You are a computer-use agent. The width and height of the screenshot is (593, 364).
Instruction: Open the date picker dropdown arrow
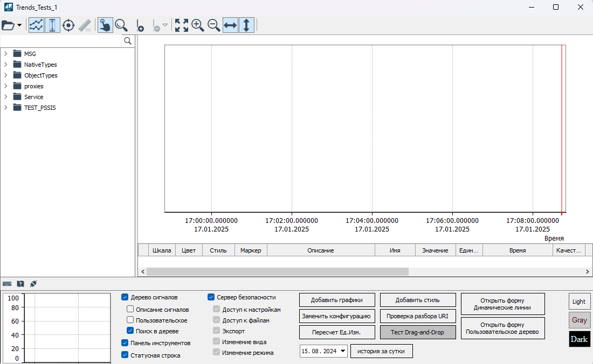(x=343, y=351)
